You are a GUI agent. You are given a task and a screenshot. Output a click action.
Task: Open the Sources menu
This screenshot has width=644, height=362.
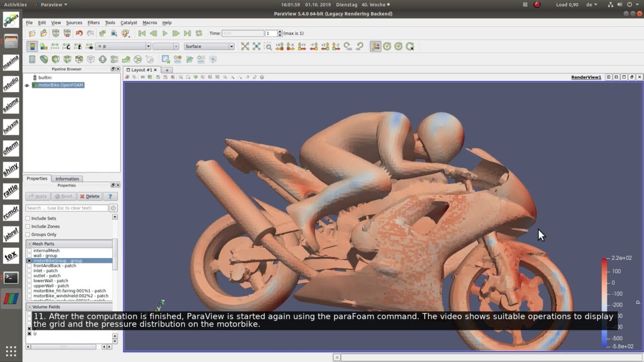[74, 23]
